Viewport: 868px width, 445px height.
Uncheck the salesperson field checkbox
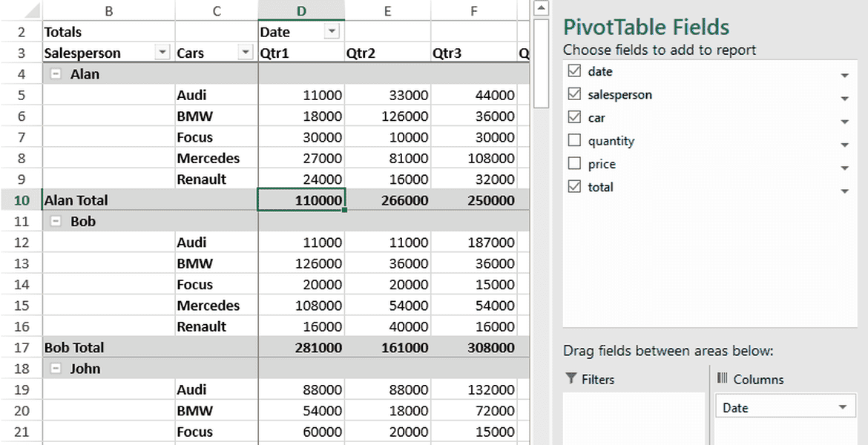pyautogui.click(x=573, y=94)
